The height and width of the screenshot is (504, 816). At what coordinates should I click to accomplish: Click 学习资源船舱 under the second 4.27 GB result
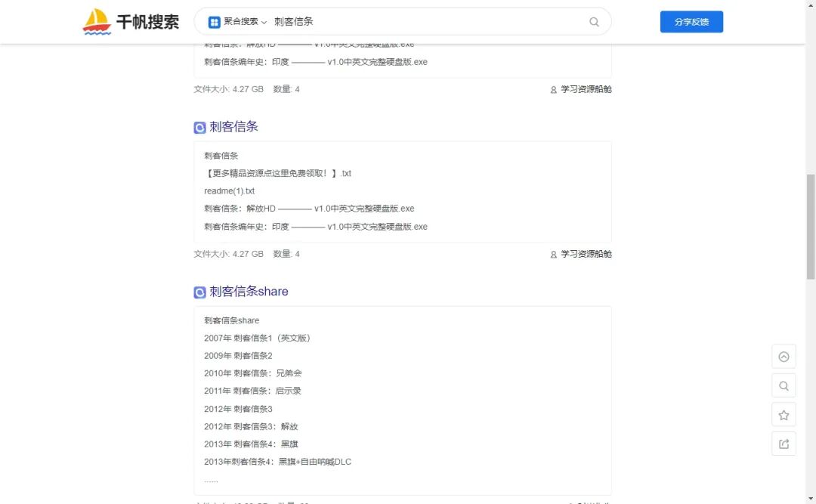coord(586,254)
